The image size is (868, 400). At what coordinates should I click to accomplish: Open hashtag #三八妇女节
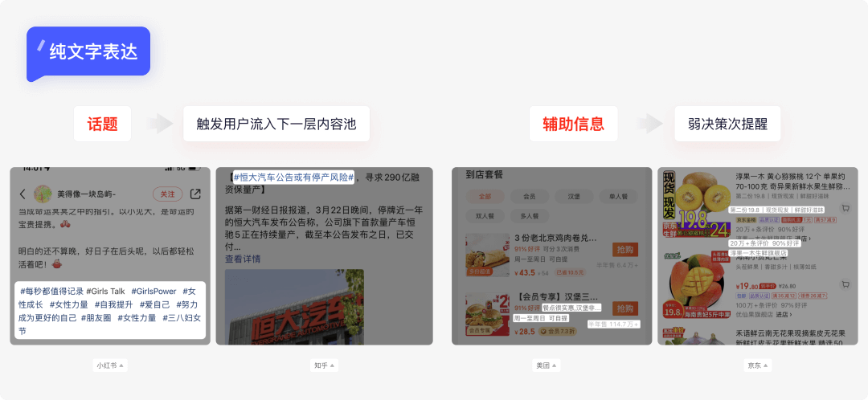182,318
